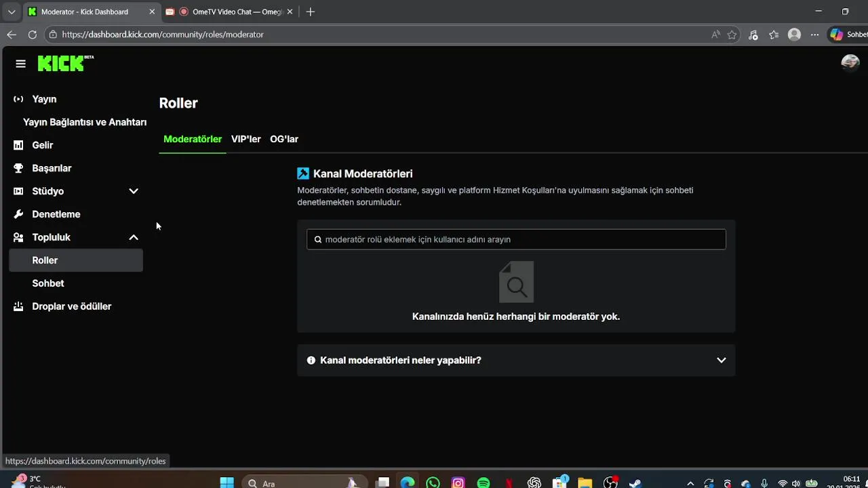This screenshot has width=868, height=488.
Task: Open the media control music note icon
Action: pos(753,35)
